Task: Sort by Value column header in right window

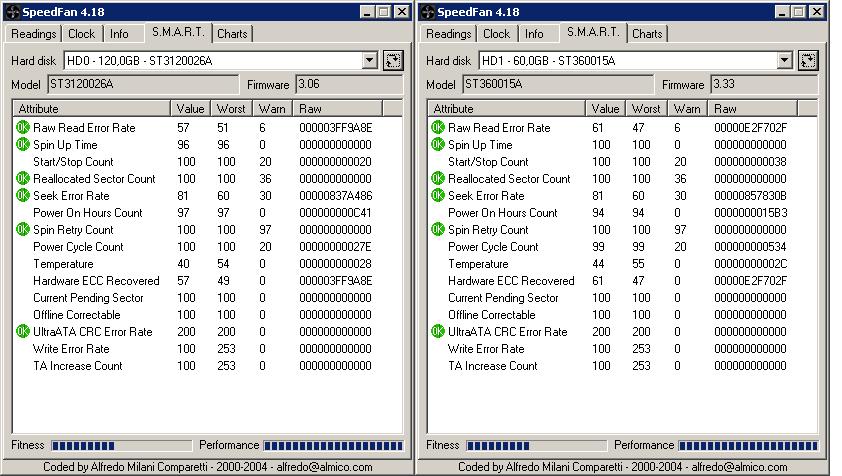Action: coord(606,109)
